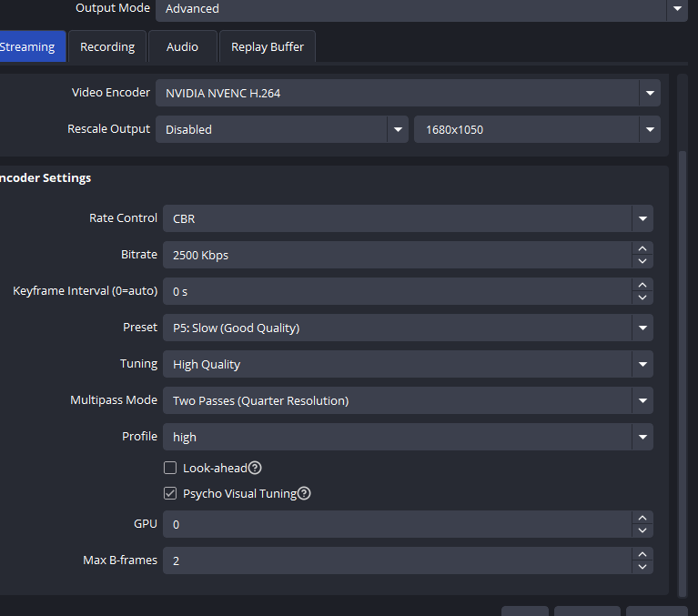Expand the Video Encoder dropdown
Image resolution: width=698 pixels, height=616 pixels.
tap(407, 93)
